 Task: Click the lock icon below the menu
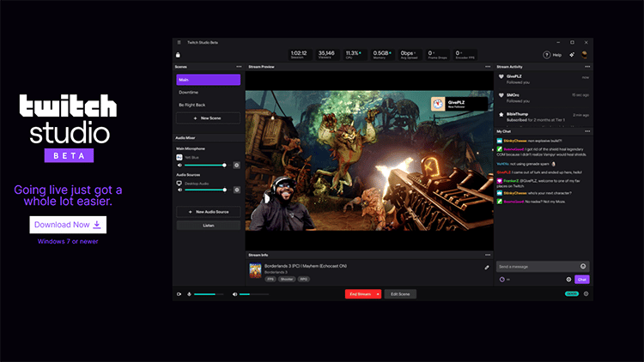click(x=179, y=55)
